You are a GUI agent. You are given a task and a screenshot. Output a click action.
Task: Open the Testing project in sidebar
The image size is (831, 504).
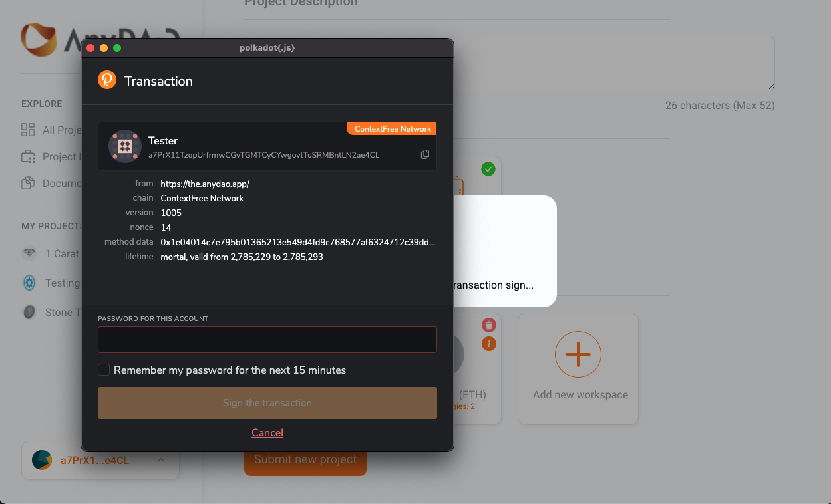(51, 283)
